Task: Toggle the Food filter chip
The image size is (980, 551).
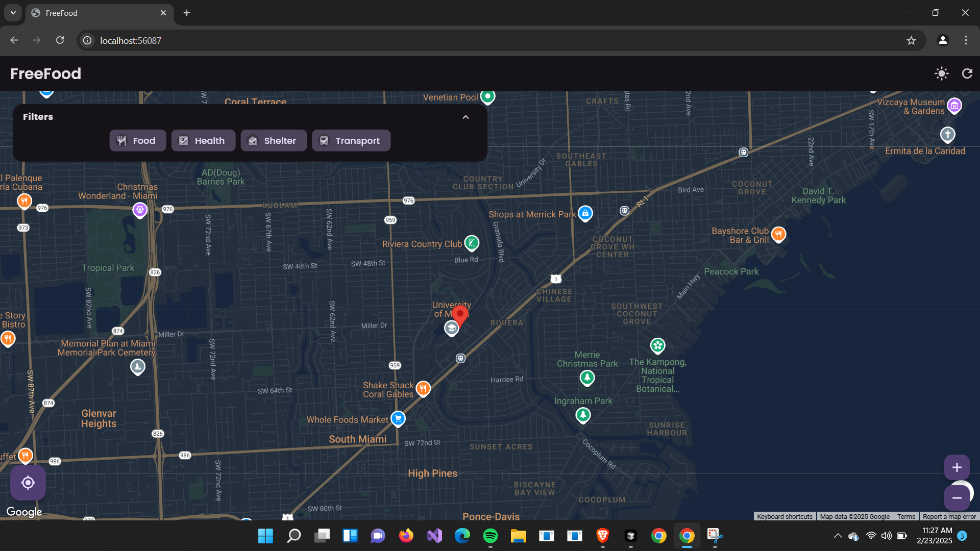Action: 137,140
